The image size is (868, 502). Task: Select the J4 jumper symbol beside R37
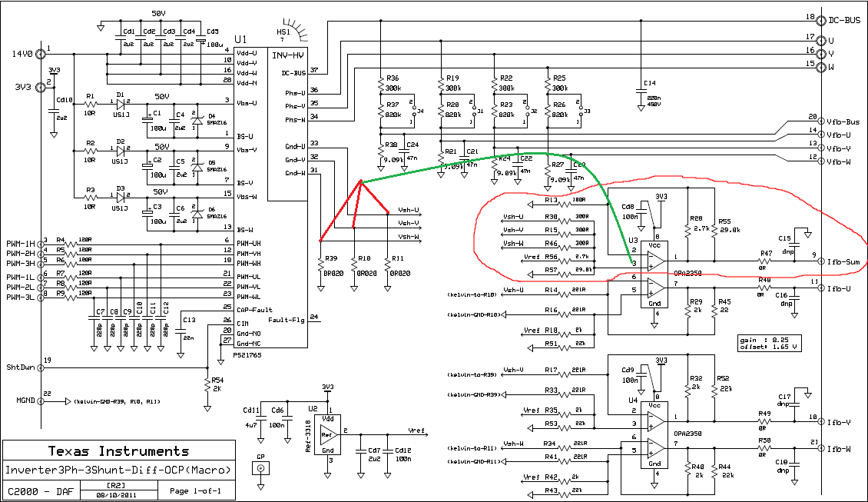(x=413, y=112)
